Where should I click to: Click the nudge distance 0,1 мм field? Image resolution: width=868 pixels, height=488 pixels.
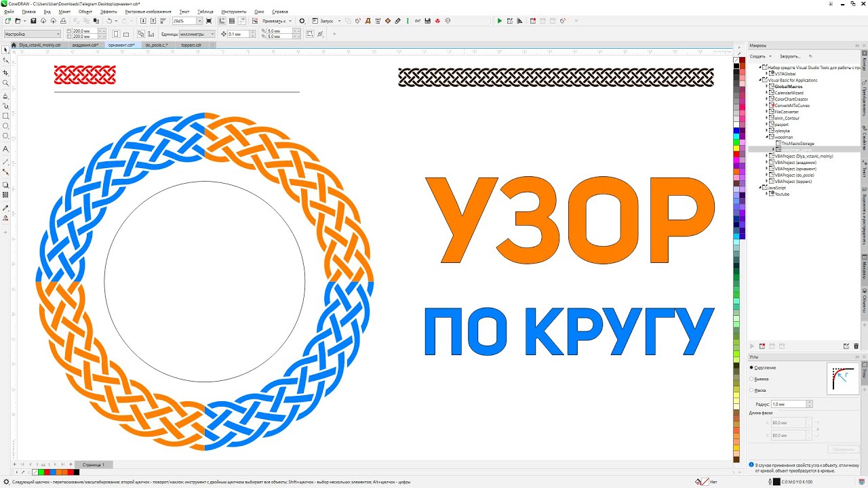click(239, 34)
